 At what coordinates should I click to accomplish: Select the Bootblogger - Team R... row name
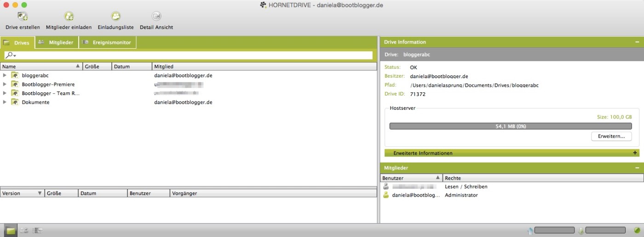coord(51,93)
